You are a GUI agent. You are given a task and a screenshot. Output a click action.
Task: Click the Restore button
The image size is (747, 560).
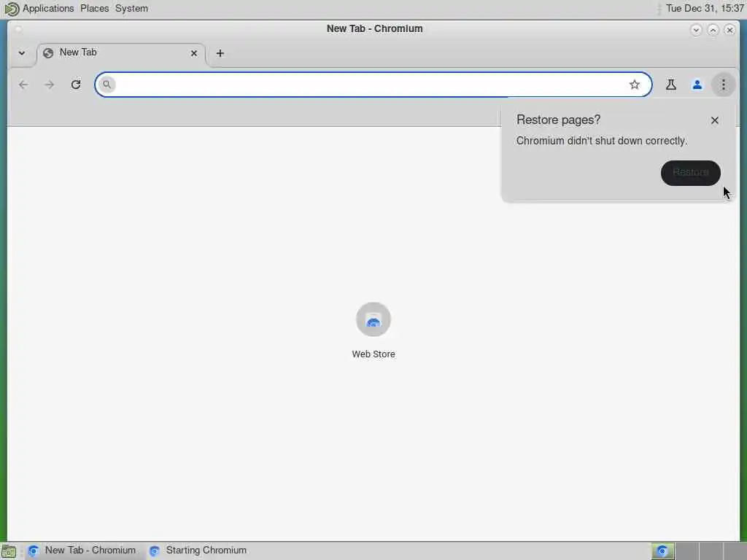690,173
